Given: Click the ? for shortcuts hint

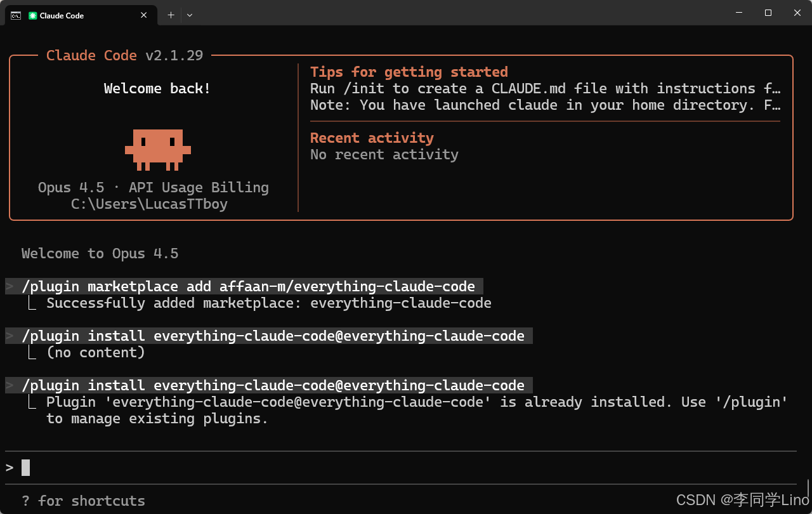Looking at the screenshot, I should (x=83, y=501).
